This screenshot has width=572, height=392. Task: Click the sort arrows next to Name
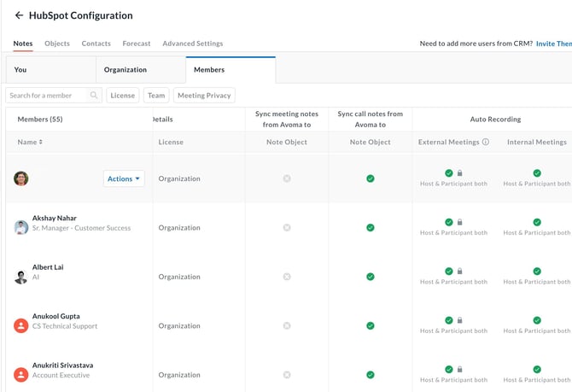41,142
